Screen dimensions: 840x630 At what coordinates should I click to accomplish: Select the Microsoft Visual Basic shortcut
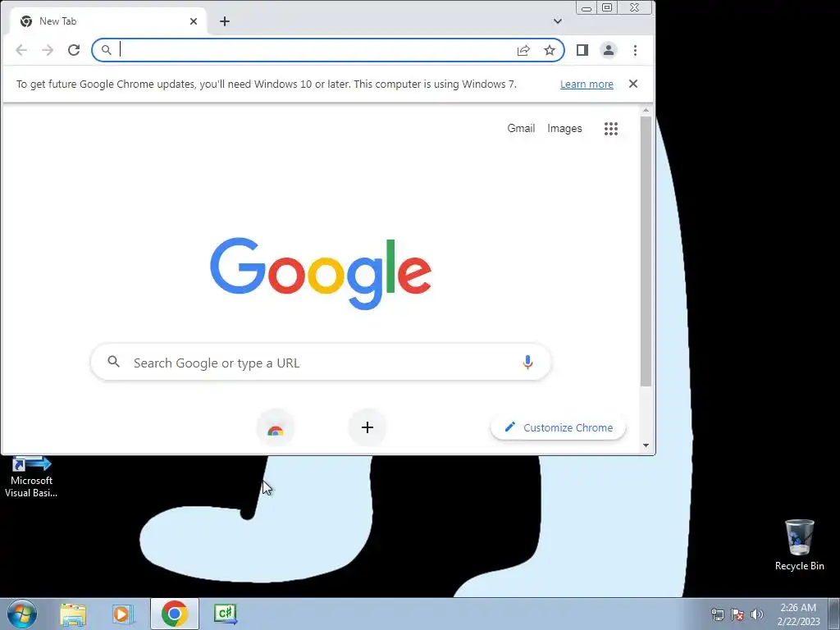click(x=31, y=477)
